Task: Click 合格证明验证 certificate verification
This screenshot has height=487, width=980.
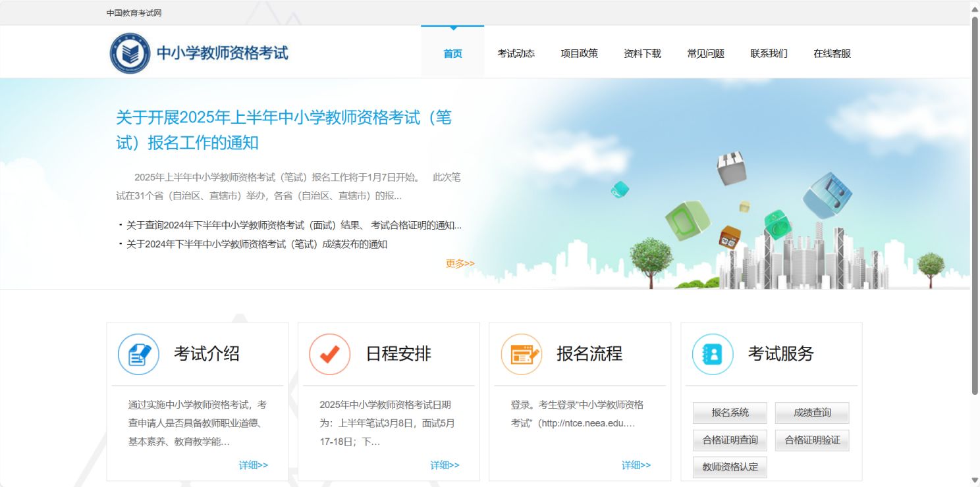Action: (812, 440)
